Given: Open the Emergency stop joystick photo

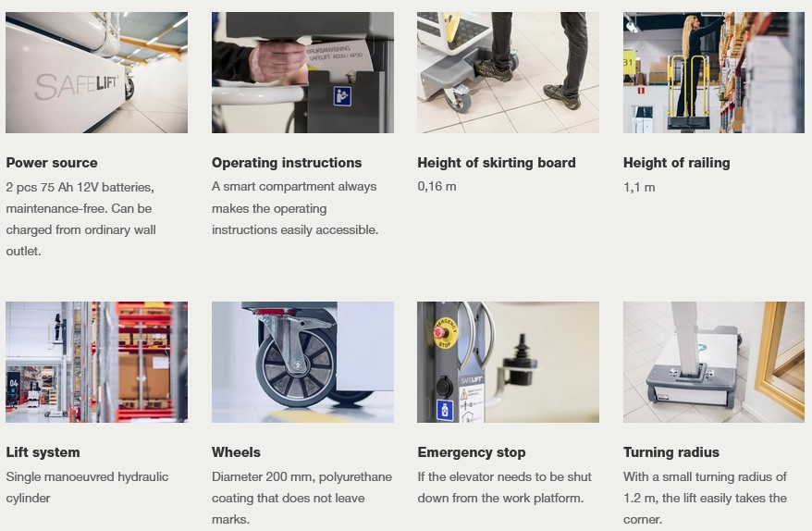Looking at the screenshot, I should pos(508,362).
